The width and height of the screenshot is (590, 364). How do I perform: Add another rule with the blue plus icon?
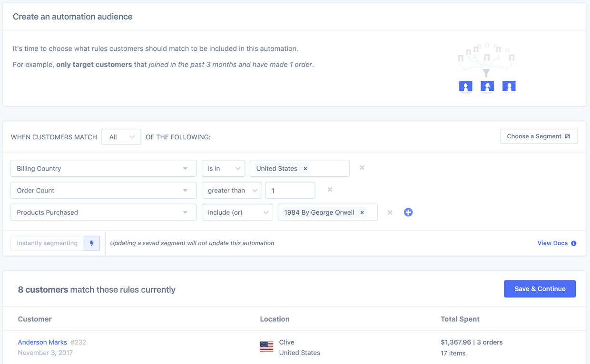(x=408, y=212)
